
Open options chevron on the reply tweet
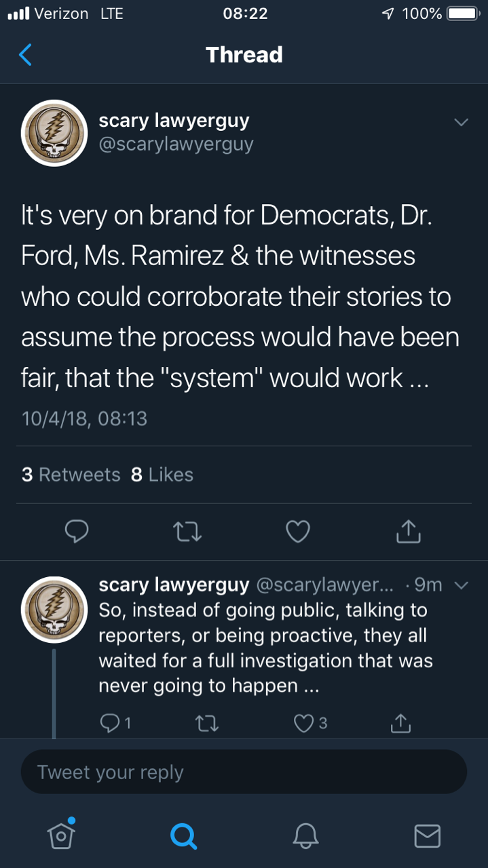pos(461,585)
